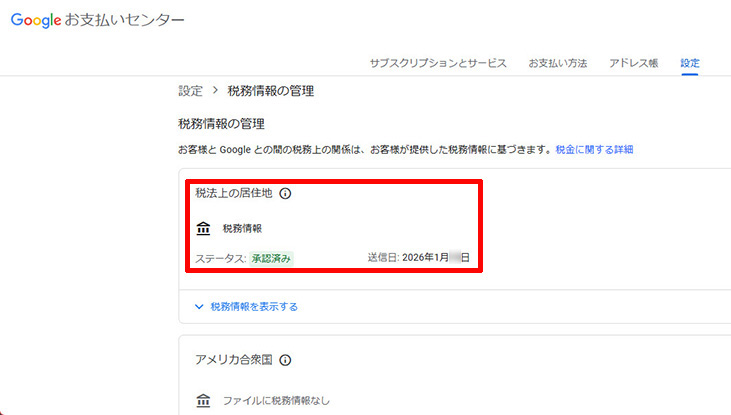Select the 設定 tab in the top navigation
The width and height of the screenshot is (731, 415).
[690, 63]
